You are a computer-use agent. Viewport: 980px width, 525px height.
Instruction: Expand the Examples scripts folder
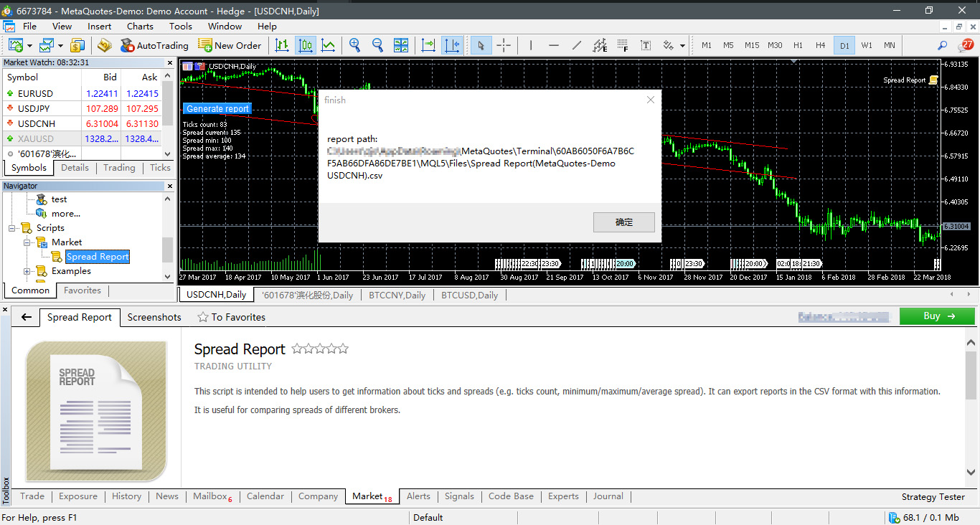click(x=27, y=271)
